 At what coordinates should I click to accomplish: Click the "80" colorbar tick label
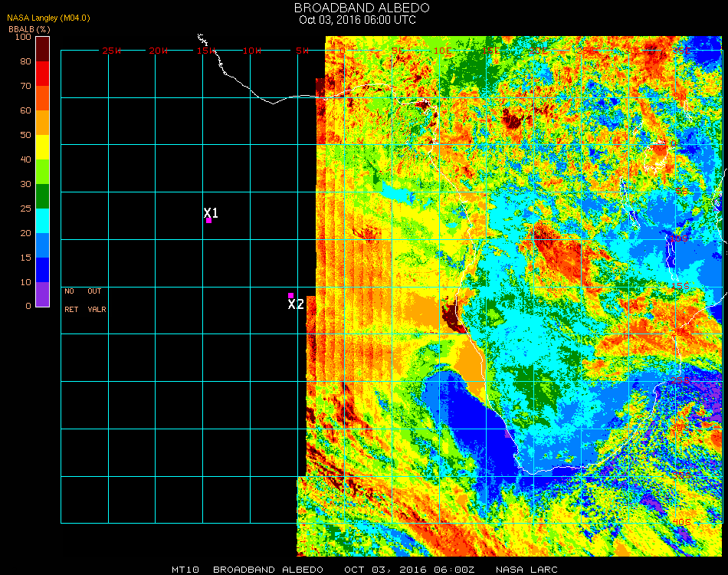pyautogui.click(x=25, y=61)
